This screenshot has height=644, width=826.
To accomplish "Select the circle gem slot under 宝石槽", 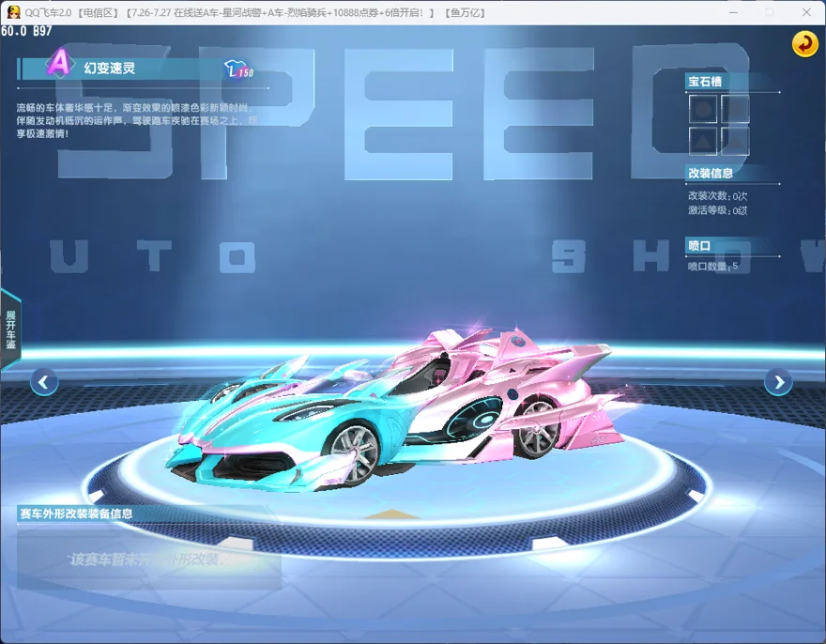I will coord(703,110).
